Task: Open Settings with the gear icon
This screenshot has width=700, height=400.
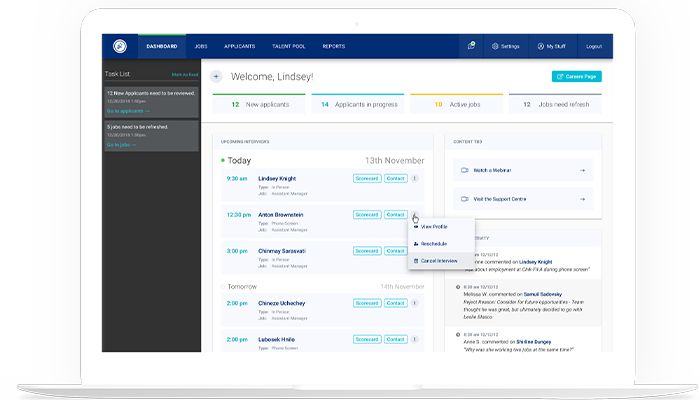Action: click(505, 46)
